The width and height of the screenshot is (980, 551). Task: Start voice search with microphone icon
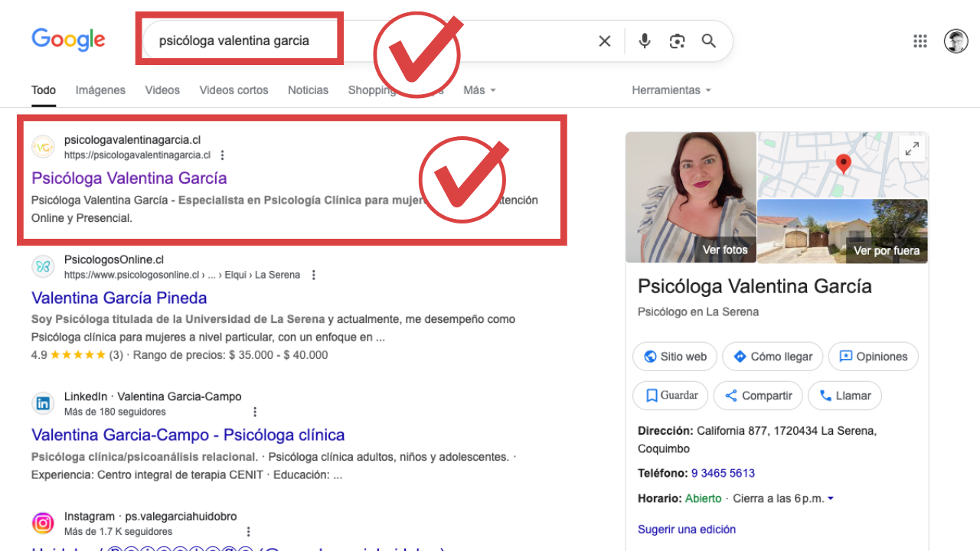point(645,41)
